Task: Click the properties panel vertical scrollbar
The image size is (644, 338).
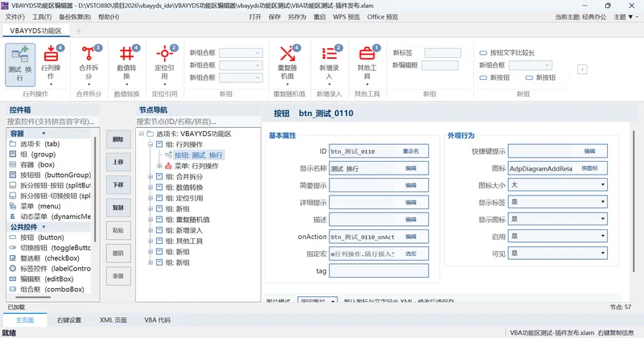Action: pos(634,201)
